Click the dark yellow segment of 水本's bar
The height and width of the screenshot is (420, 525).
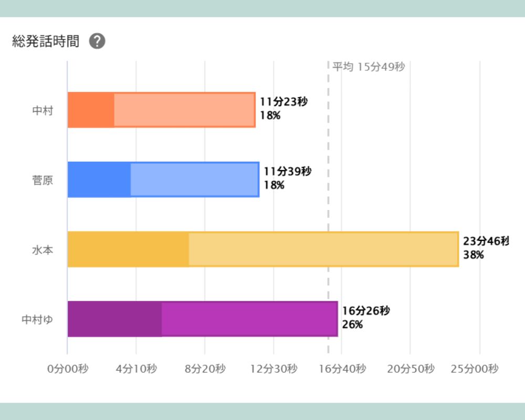pos(128,249)
